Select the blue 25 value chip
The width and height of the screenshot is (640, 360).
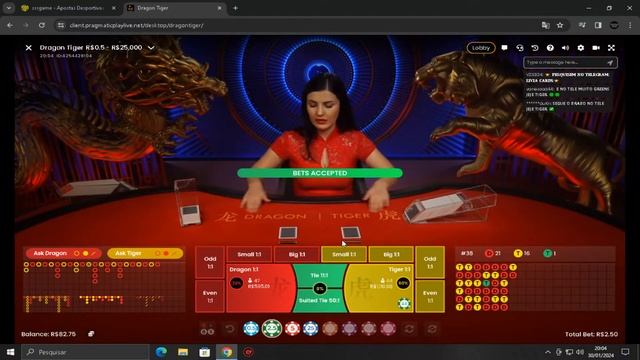point(311,329)
